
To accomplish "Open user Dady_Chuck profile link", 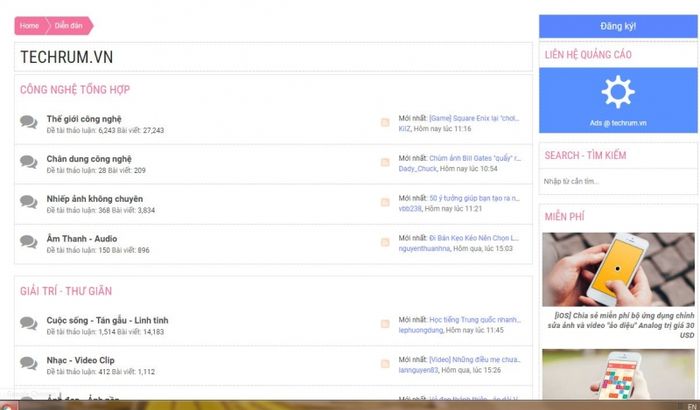I will point(418,168).
